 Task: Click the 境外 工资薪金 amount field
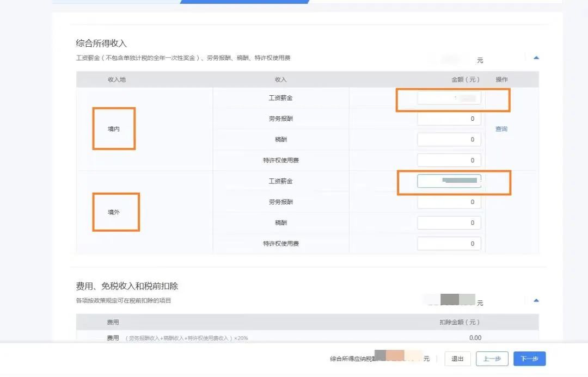449,181
